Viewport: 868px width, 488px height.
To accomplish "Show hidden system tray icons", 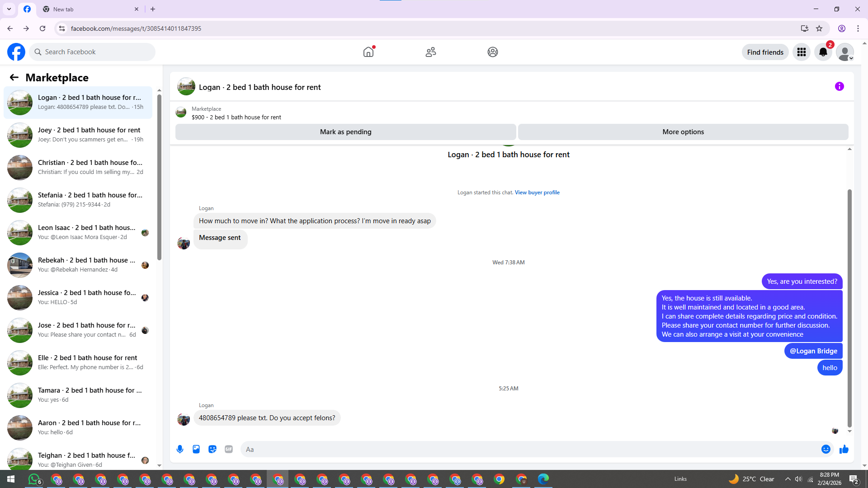I will click(788, 479).
